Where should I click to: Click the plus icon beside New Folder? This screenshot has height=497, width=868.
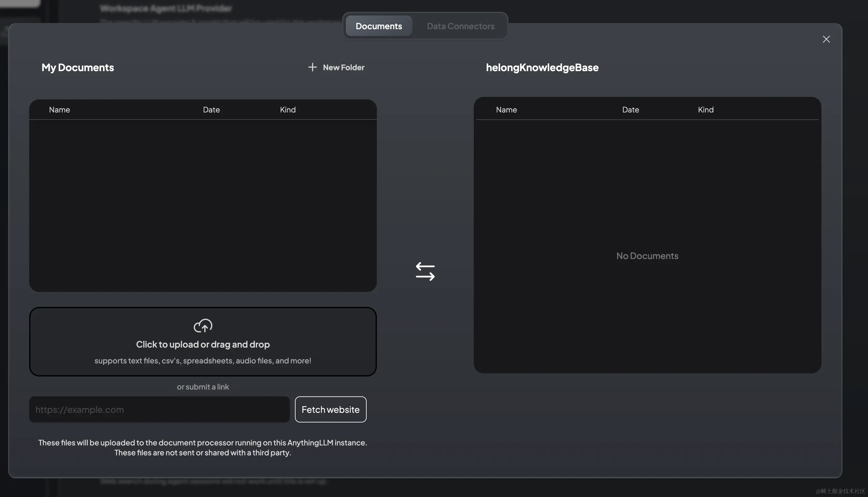(312, 67)
